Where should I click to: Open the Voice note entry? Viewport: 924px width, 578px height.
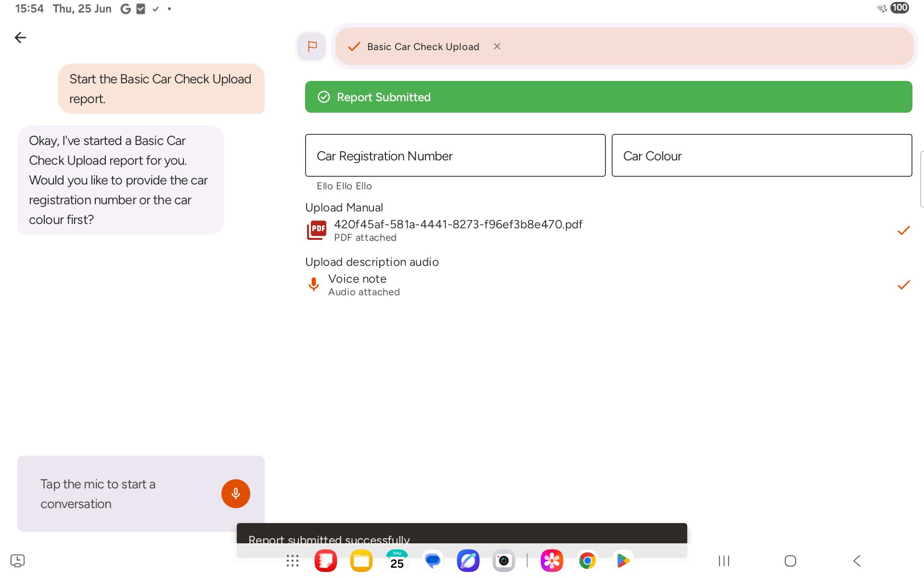click(x=608, y=285)
